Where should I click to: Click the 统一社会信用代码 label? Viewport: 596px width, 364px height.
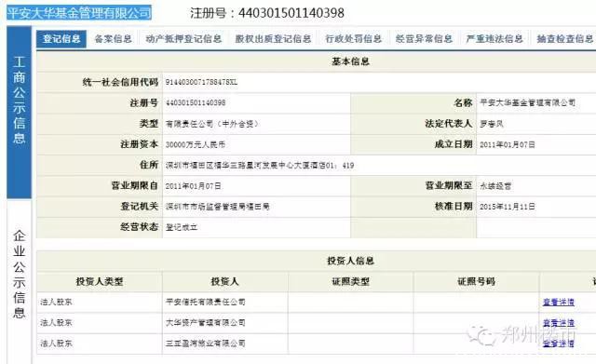tap(120, 82)
